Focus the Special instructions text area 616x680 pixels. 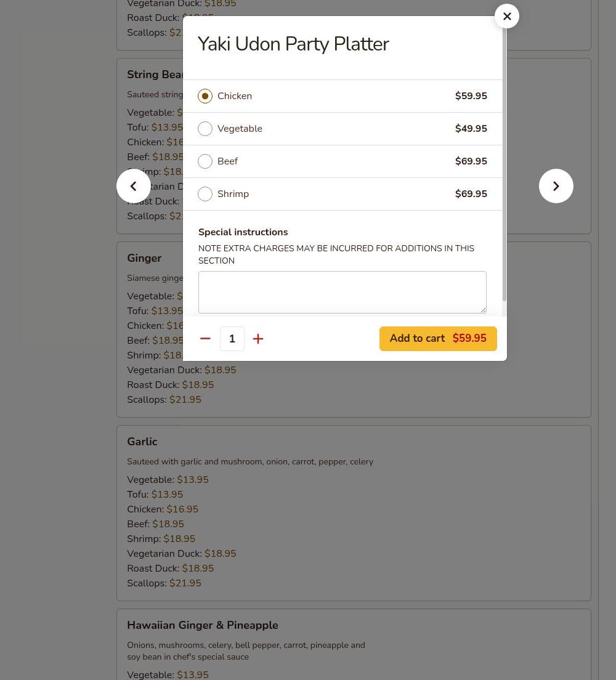(x=342, y=292)
